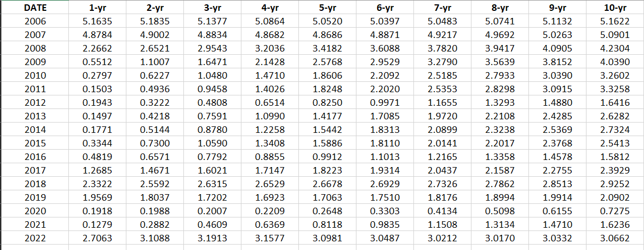
Task: Select the 2015 6-yr value 1.8110
Action: click(385, 143)
